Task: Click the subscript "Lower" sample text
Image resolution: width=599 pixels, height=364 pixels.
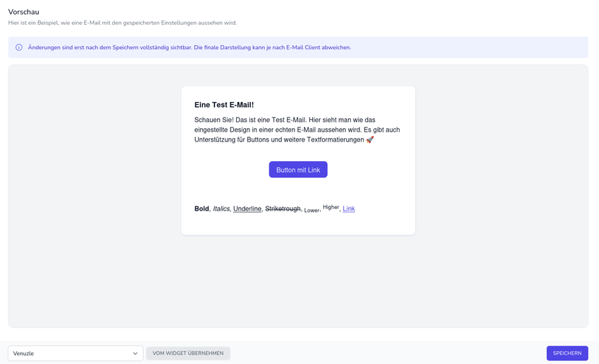Action: [311, 211]
